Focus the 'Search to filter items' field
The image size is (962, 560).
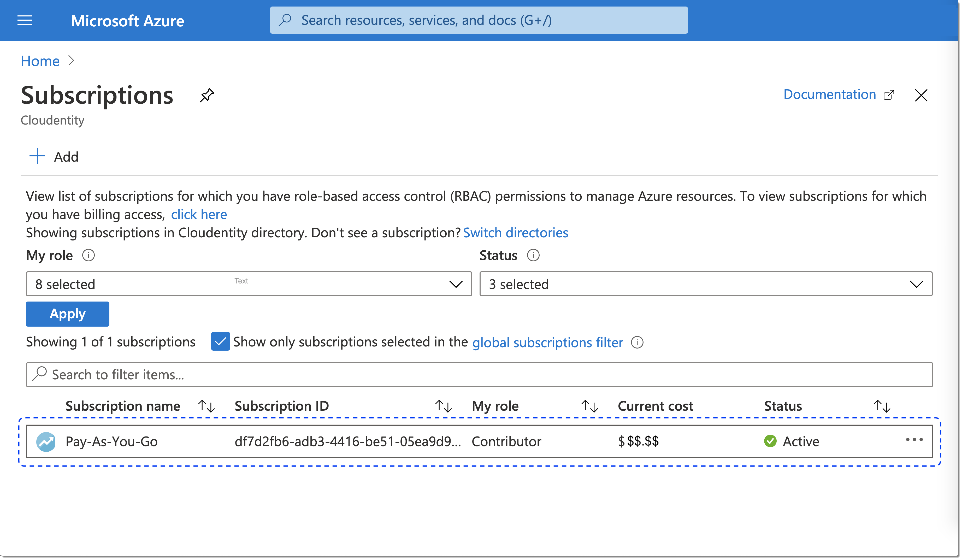click(479, 374)
